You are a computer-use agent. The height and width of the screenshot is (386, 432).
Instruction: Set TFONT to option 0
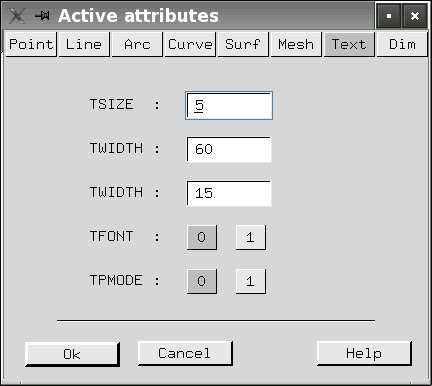(202, 237)
